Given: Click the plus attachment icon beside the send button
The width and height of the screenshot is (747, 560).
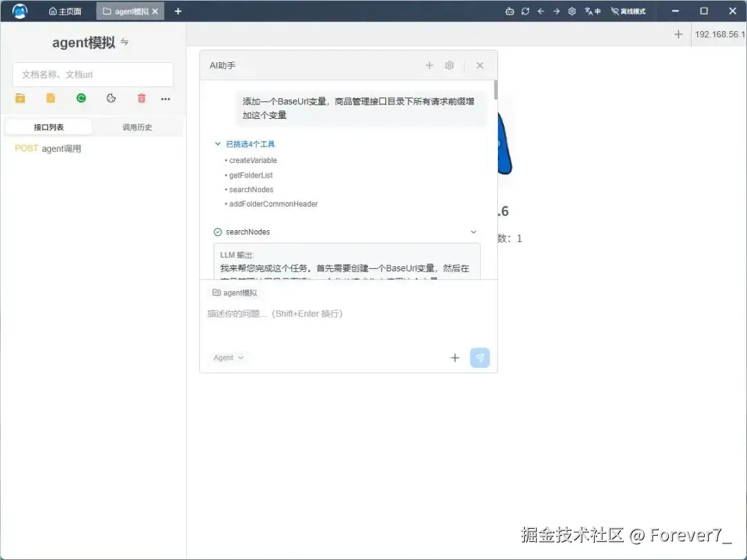Looking at the screenshot, I should (x=454, y=357).
